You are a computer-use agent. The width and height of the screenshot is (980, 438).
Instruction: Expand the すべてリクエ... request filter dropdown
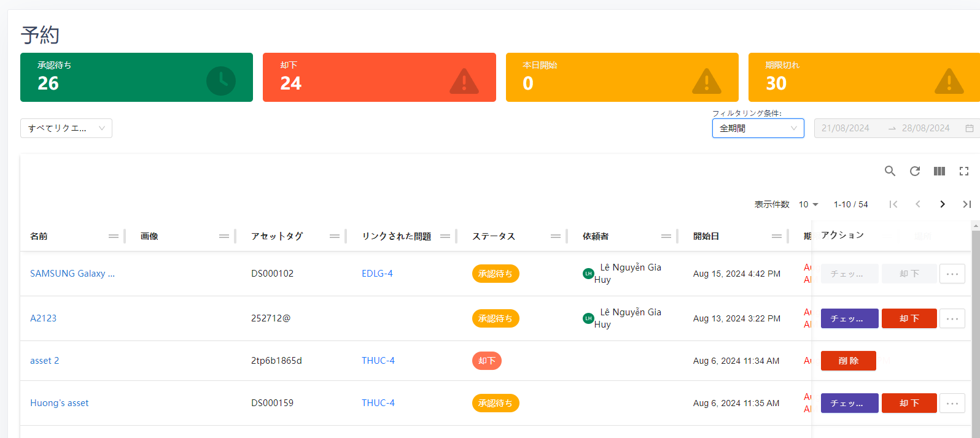coord(66,128)
